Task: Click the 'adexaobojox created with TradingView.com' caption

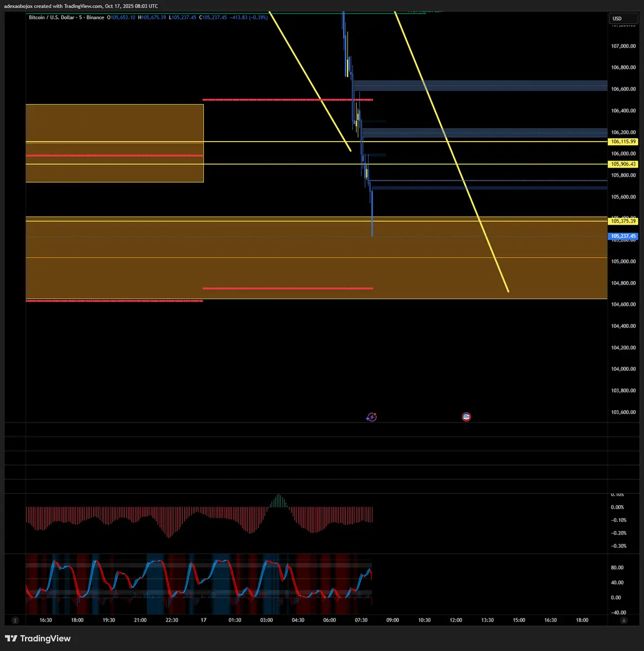Action: click(x=53, y=6)
